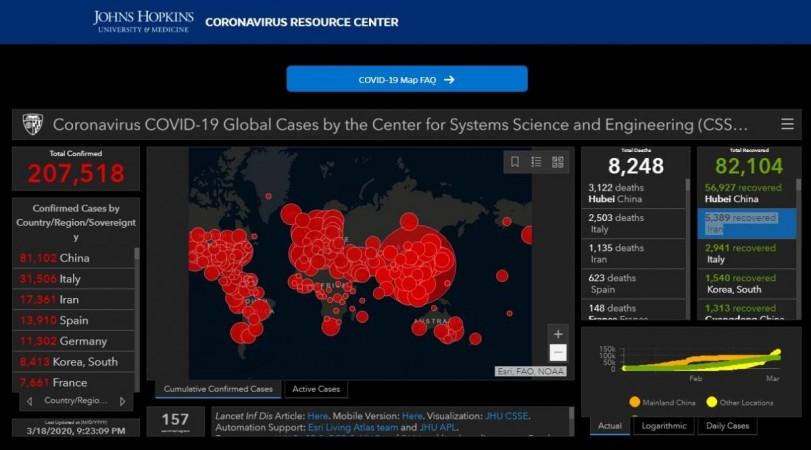Select China in confirmed cases list

point(73,258)
